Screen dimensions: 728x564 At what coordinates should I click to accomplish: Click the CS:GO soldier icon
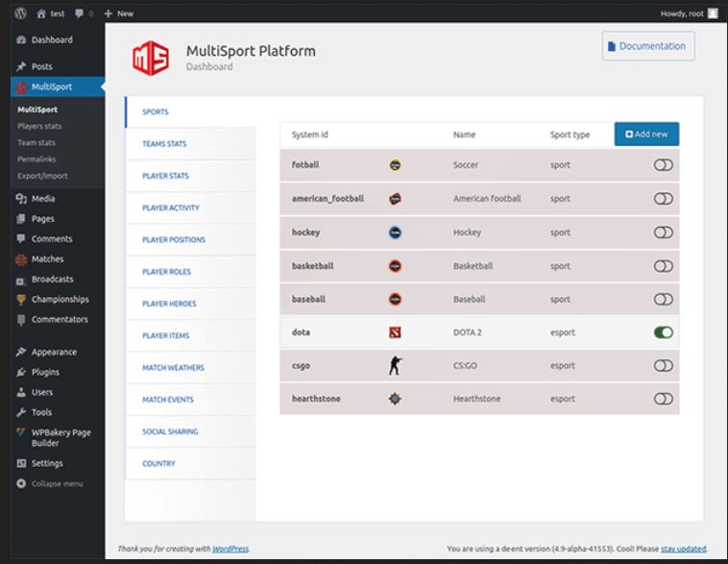395,366
